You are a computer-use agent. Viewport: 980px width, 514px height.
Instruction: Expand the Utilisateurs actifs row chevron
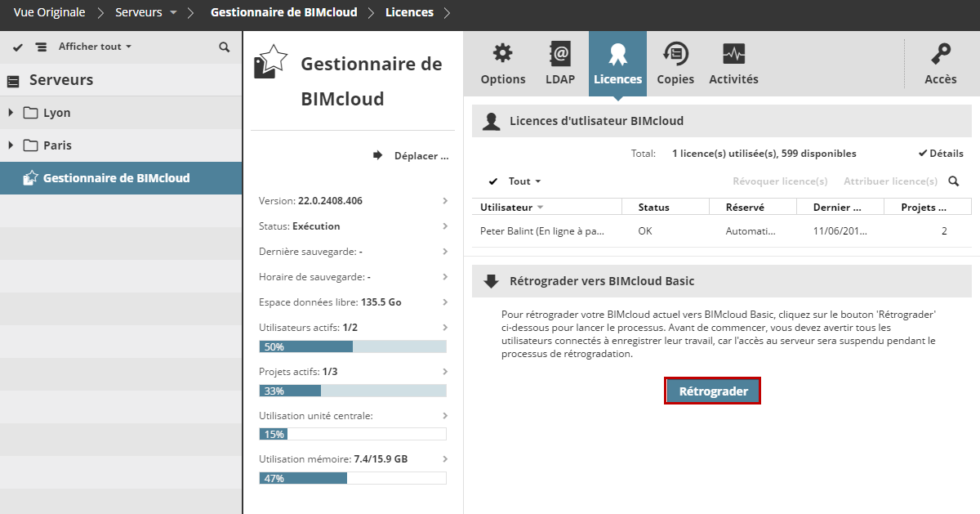pyautogui.click(x=445, y=327)
